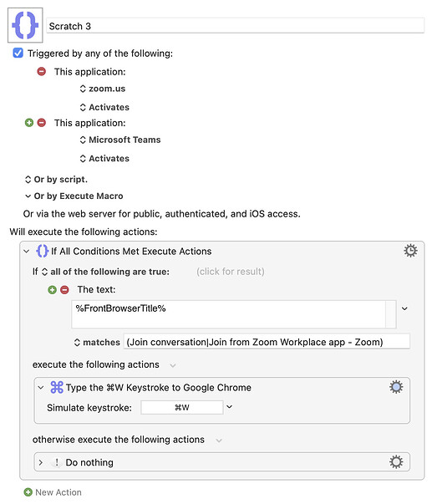Add a trigger after Microsoft Teams trigger
This screenshot has height=504, width=432.
click(29, 123)
